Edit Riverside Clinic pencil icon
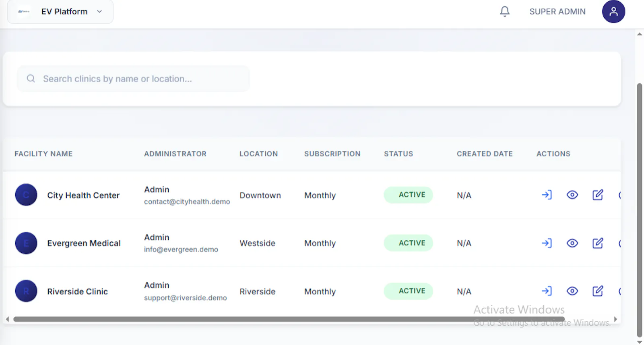Viewport: 644px width, 345px height. pyautogui.click(x=598, y=291)
